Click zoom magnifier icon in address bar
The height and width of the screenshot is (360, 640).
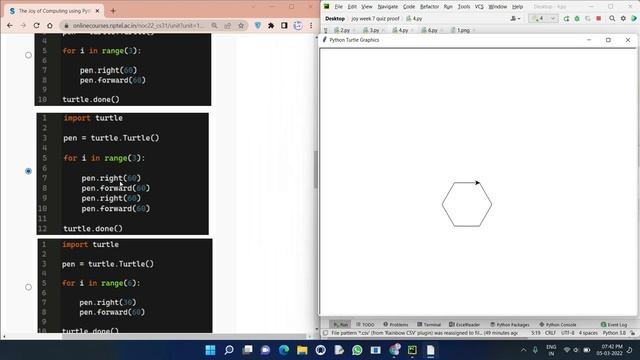click(214, 25)
